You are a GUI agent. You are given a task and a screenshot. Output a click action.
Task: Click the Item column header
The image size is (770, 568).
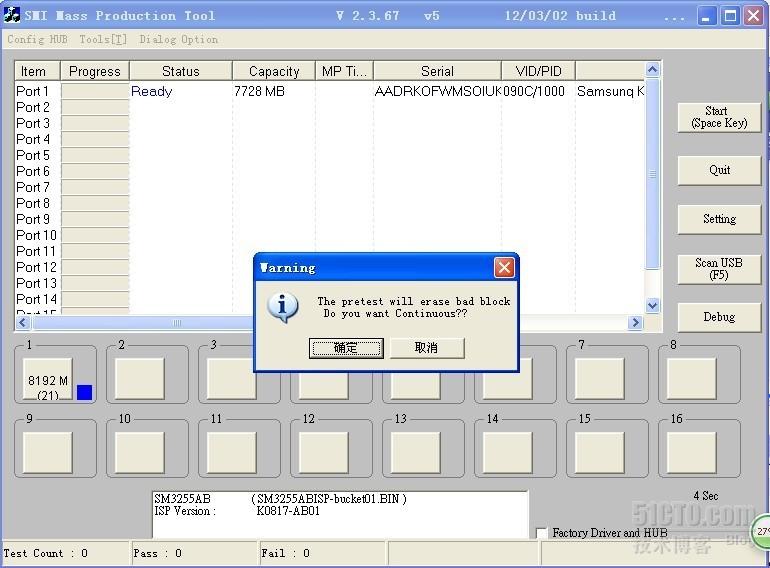(x=37, y=71)
